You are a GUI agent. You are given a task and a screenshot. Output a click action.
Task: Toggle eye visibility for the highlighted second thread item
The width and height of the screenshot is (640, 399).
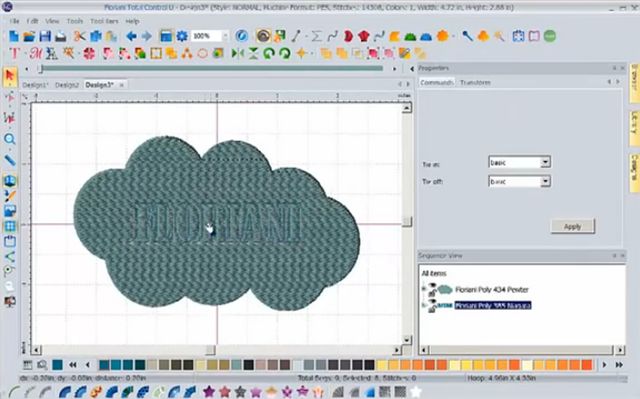432,301
